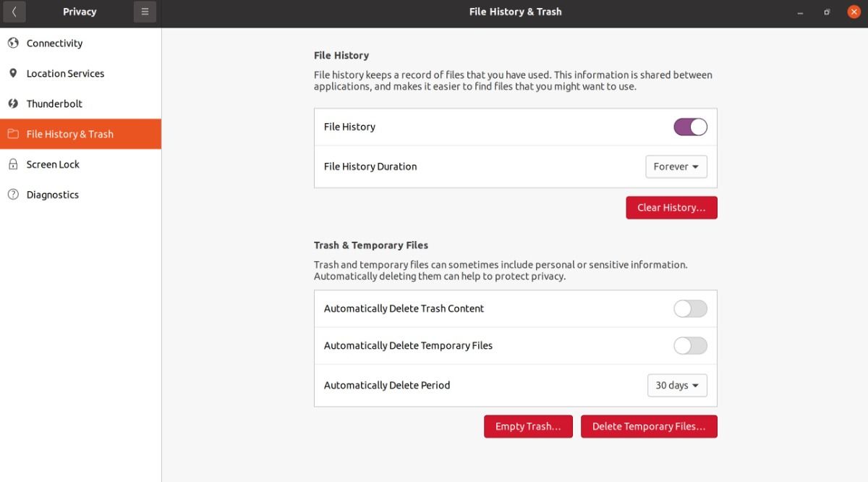This screenshot has width=868, height=482.
Task: Enable Automatically Delete Trash Content
Action: click(x=690, y=309)
